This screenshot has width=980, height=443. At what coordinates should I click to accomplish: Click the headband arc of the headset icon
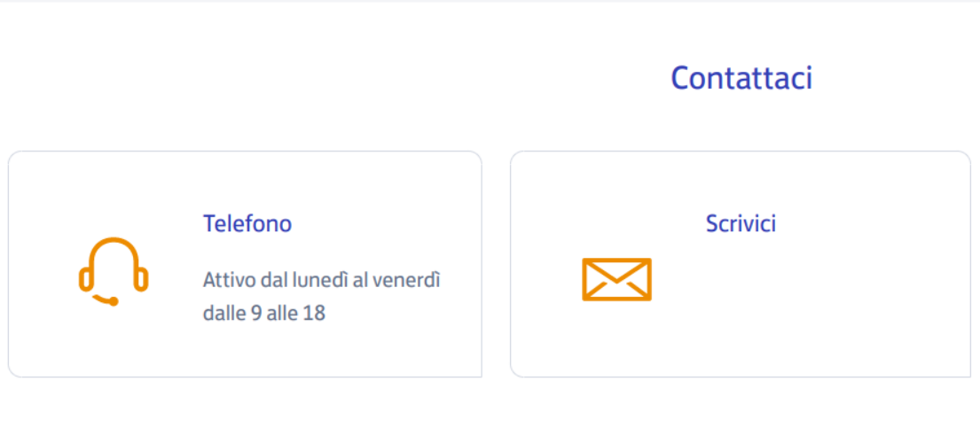point(114,246)
